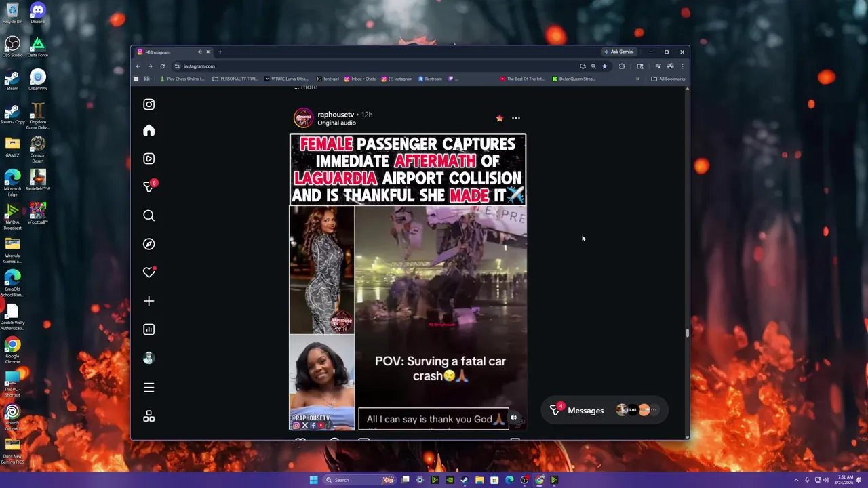Create a new post with plus icon

149,301
